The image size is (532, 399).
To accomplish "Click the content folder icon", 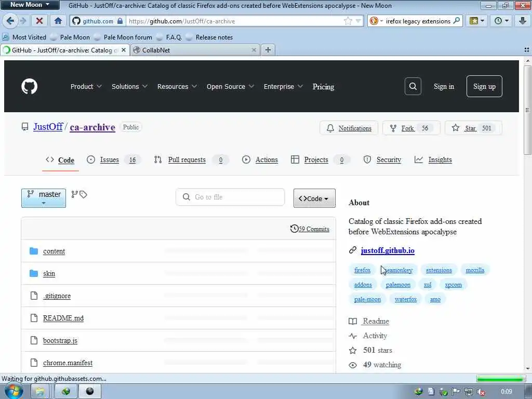I will point(34,251).
